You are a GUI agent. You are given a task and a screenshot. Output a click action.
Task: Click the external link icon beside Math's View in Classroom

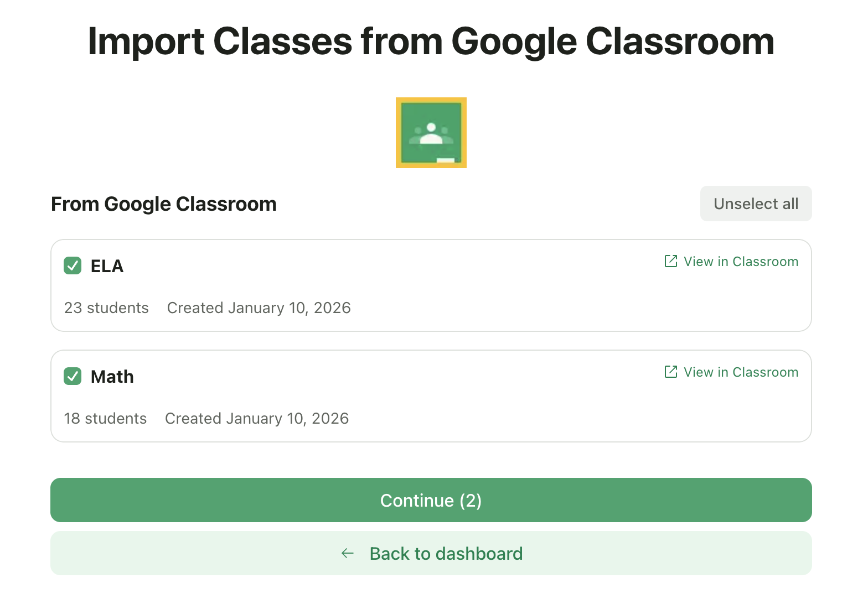pos(670,372)
